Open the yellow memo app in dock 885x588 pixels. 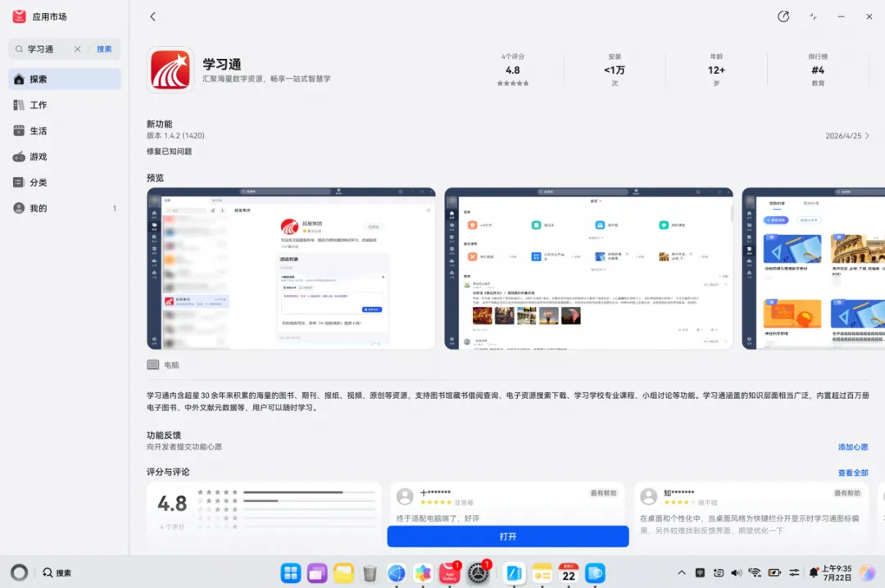point(542,573)
